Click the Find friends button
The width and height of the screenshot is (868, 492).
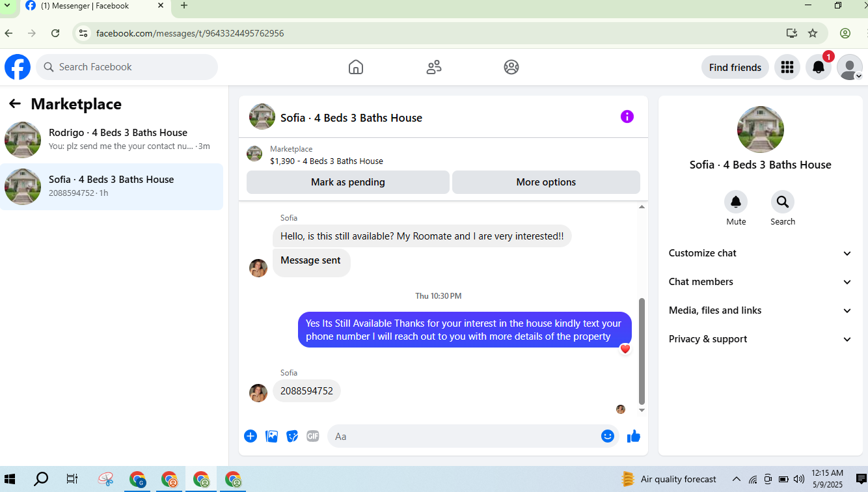point(735,67)
